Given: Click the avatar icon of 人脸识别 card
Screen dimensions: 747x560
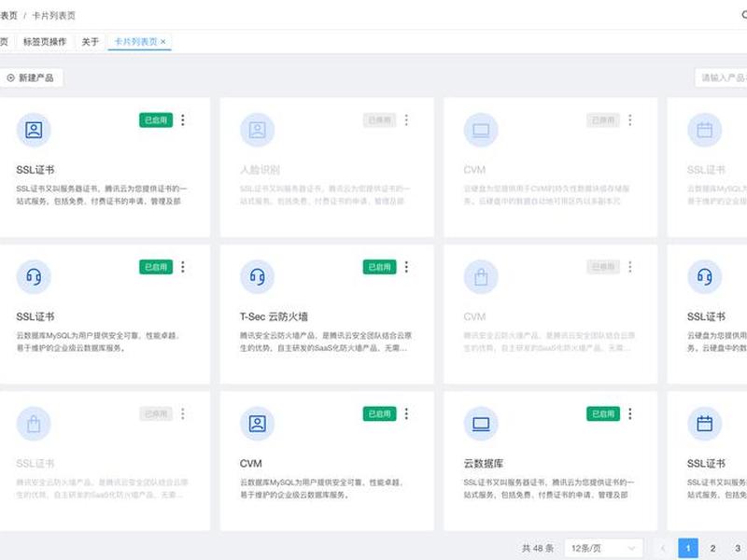Looking at the screenshot, I should [258, 130].
